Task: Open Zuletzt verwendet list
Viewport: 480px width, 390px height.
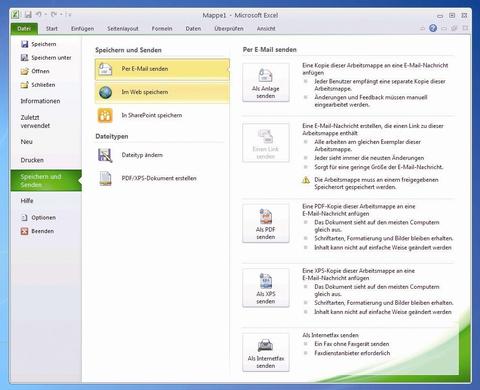Action: [x=35, y=121]
